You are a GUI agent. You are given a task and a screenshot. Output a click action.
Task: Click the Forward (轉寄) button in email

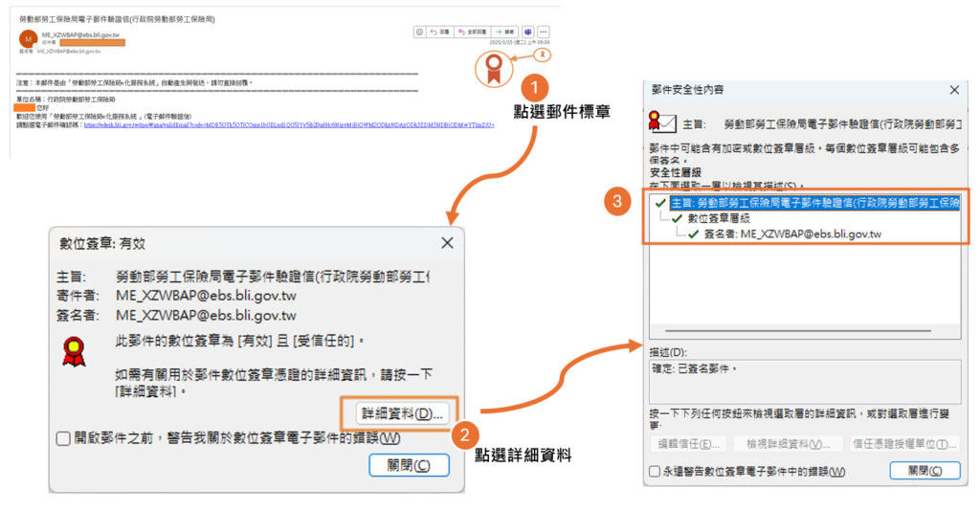[504, 32]
